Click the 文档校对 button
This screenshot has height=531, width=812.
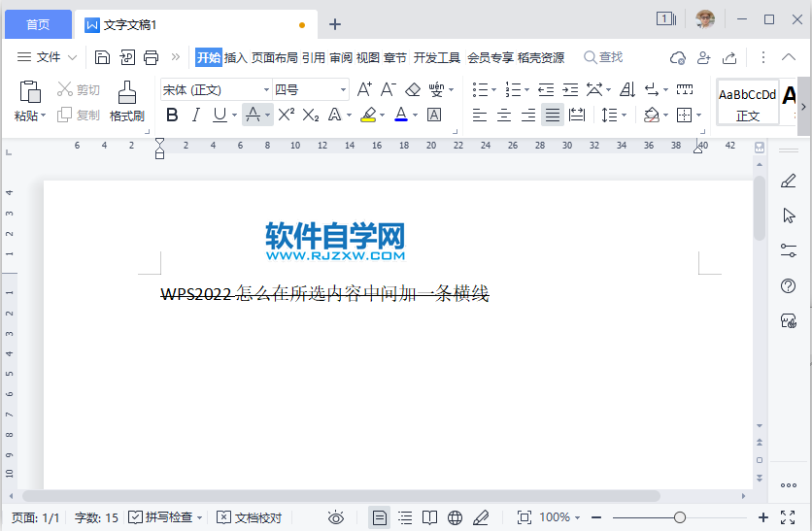coord(249,517)
